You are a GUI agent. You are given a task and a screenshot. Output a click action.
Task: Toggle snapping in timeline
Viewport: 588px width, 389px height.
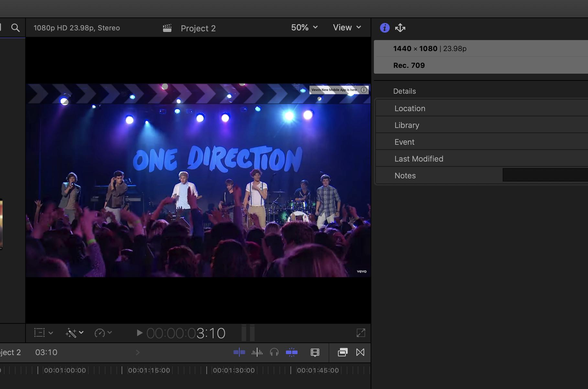pos(292,352)
